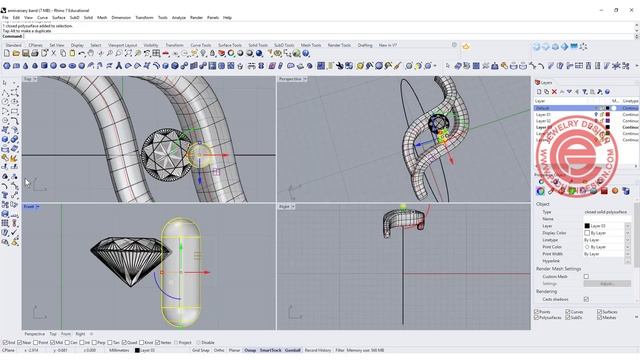Click the Print icon
This screenshot has width=640, height=360.
point(35,53)
